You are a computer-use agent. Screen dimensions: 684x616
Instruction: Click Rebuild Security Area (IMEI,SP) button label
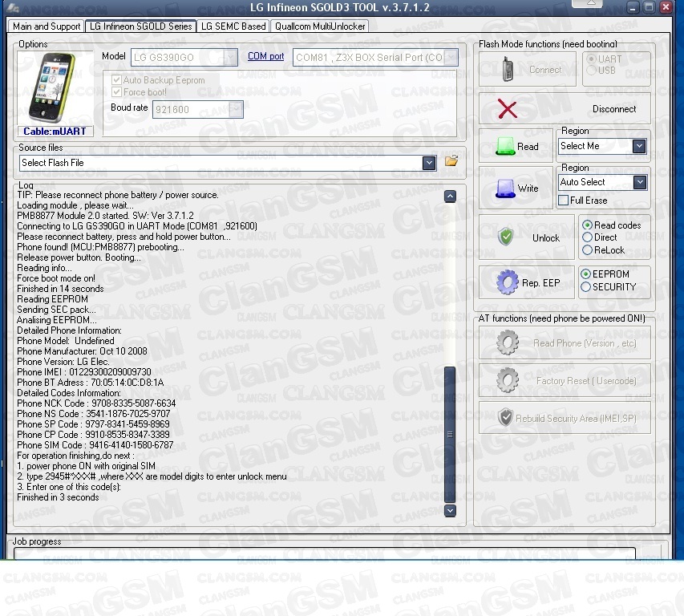pyautogui.click(x=576, y=419)
